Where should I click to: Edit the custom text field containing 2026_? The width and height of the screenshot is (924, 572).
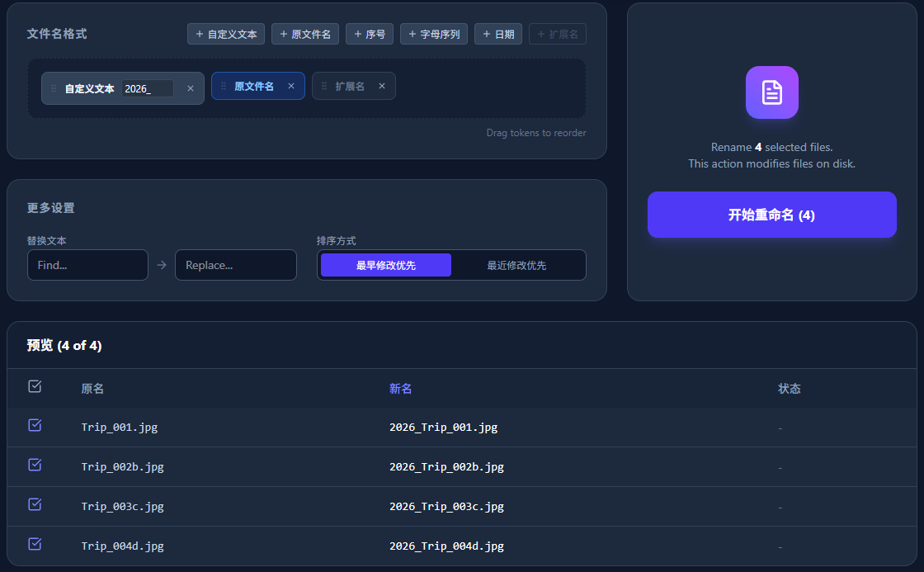coord(148,88)
